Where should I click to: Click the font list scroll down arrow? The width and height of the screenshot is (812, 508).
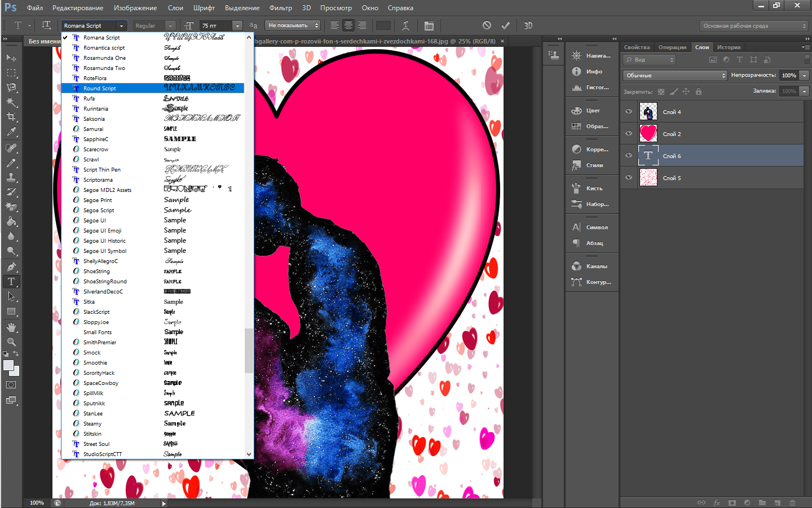pos(249,454)
